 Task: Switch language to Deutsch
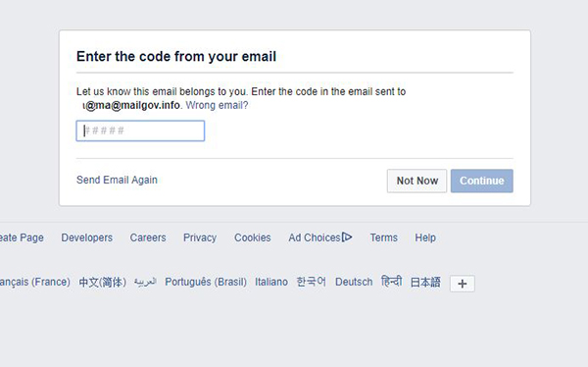click(x=354, y=282)
